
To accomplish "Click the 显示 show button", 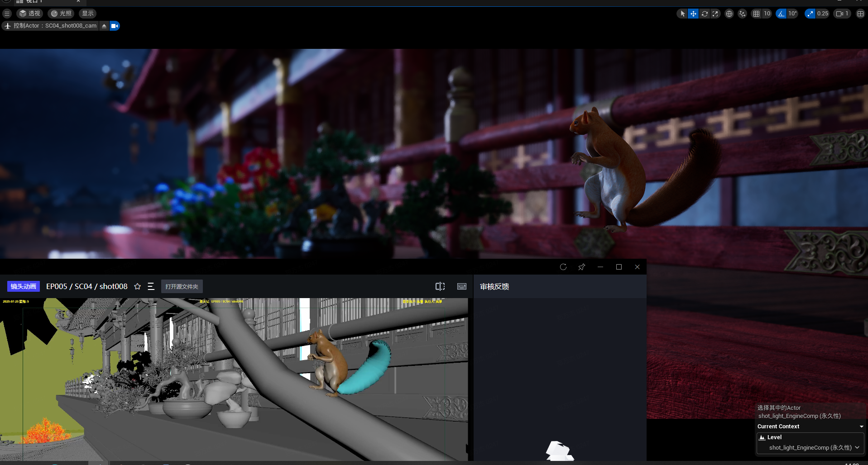I will pyautogui.click(x=88, y=14).
